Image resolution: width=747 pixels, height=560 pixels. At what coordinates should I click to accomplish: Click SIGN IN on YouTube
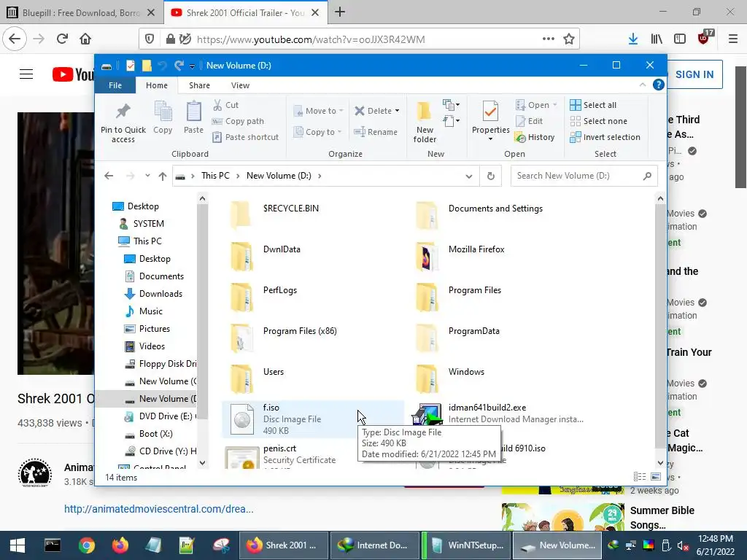coord(694,74)
